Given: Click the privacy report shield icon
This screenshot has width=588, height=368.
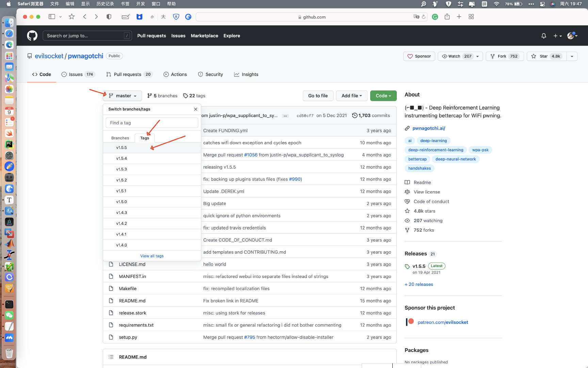Looking at the screenshot, I should pyautogui.click(x=109, y=17).
